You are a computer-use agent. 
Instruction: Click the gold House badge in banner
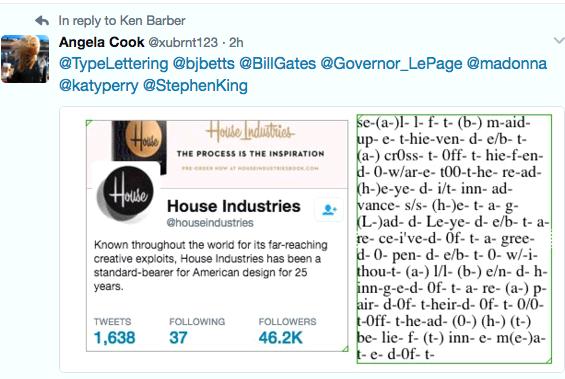[143, 140]
